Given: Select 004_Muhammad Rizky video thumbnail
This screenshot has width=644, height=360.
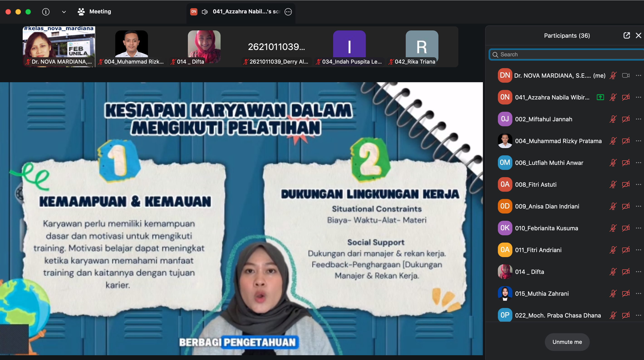Looking at the screenshot, I should tap(131, 47).
